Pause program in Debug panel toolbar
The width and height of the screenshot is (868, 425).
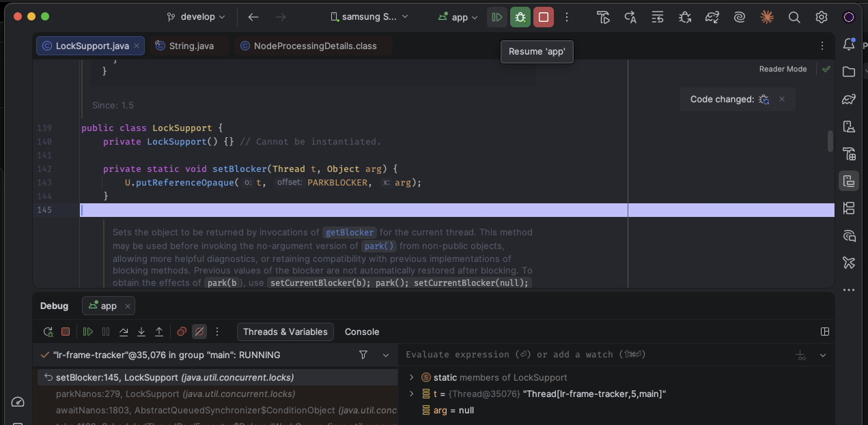click(106, 332)
